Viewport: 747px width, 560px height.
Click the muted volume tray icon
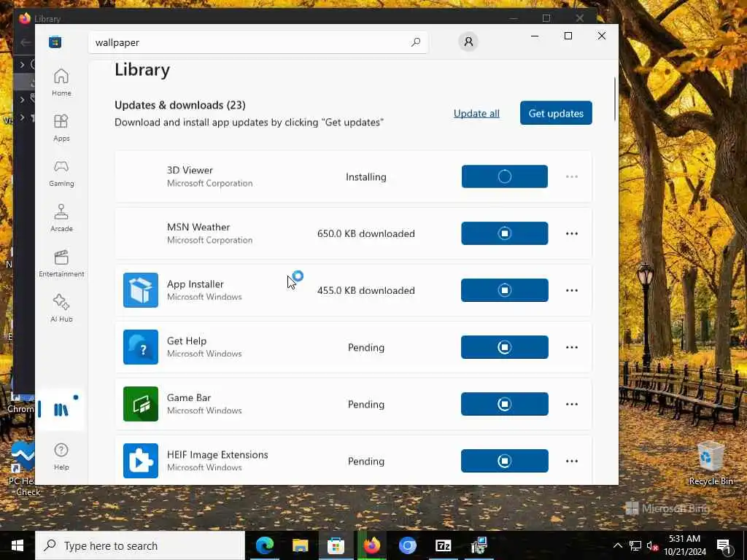coord(652,545)
